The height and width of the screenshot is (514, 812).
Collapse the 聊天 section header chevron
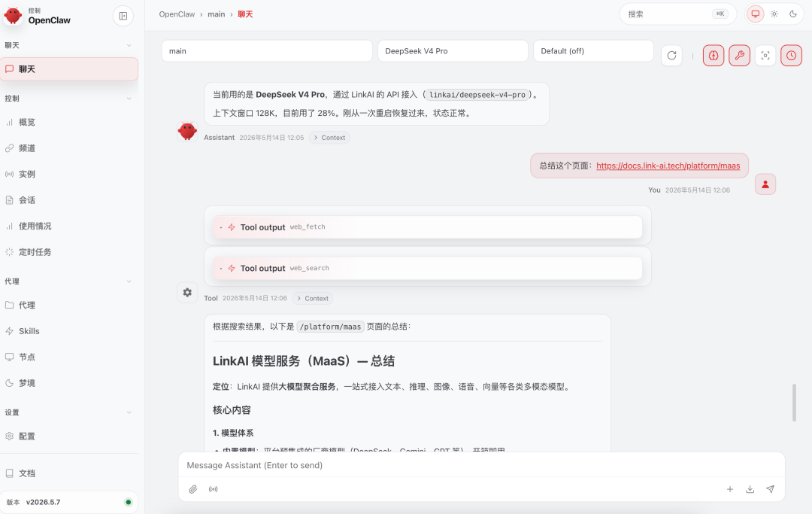tap(129, 46)
